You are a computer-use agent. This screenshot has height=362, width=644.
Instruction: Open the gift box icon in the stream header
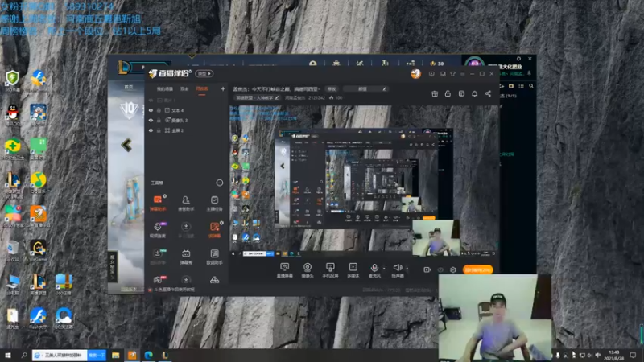coord(435,93)
